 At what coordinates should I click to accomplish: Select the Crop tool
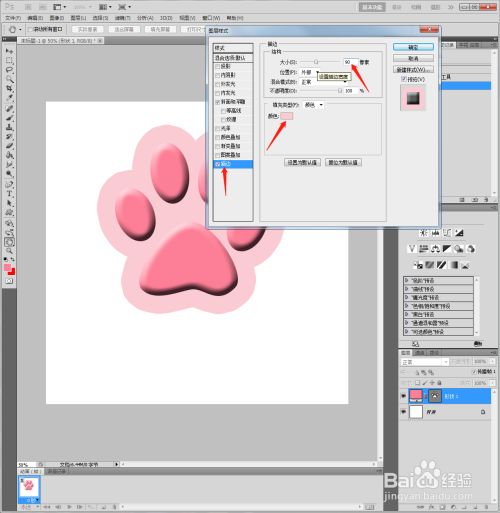pyautogui.click(x=9, y=88)
